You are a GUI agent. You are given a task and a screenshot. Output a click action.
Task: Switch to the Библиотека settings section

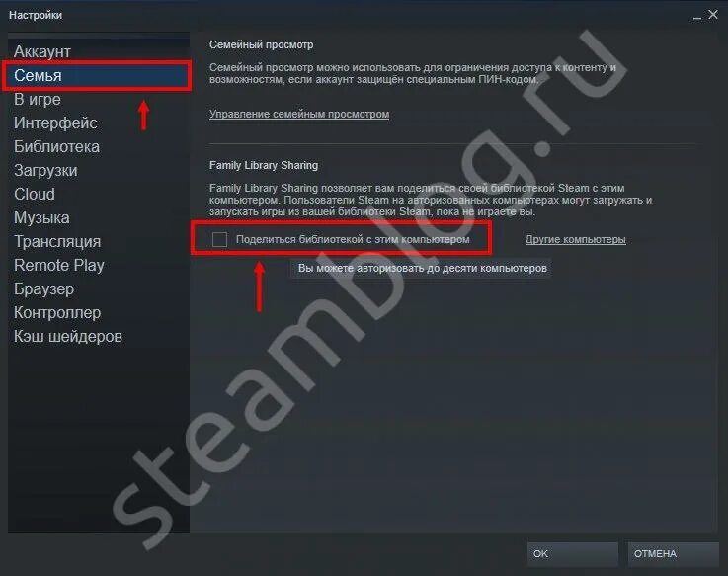click(x=56, y=147)
